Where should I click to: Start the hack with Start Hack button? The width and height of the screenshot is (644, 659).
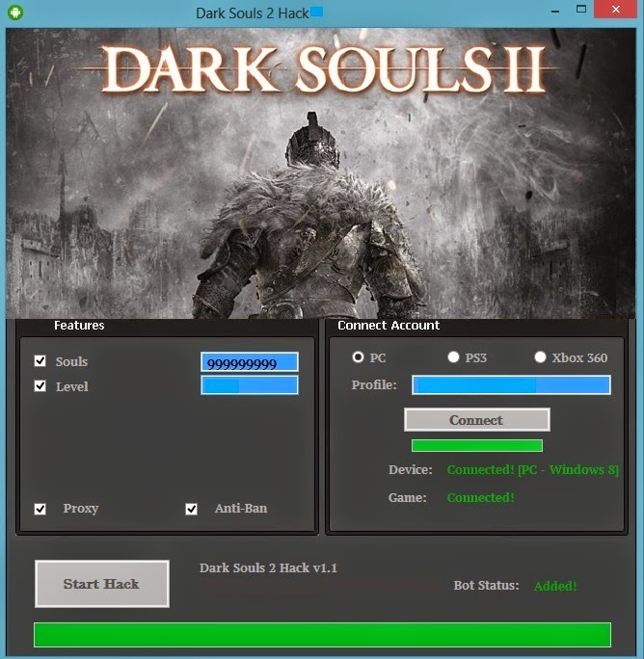(102, 584)
